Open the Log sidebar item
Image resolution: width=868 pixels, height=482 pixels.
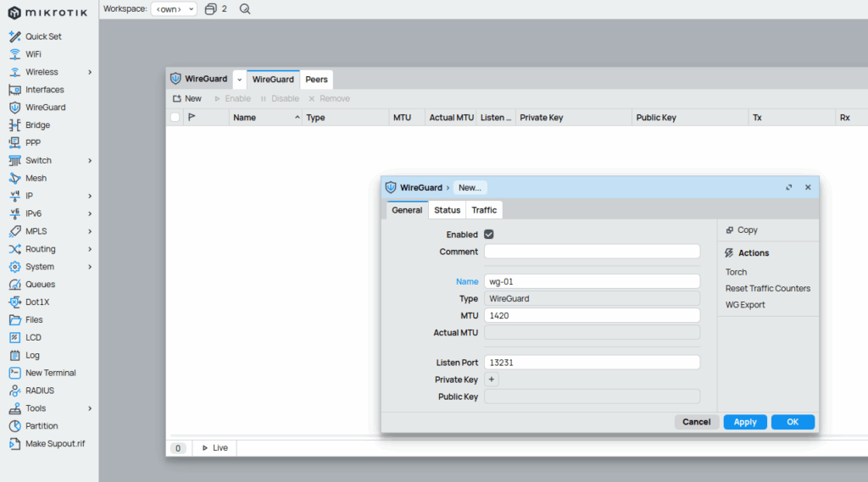coord(32,355)
